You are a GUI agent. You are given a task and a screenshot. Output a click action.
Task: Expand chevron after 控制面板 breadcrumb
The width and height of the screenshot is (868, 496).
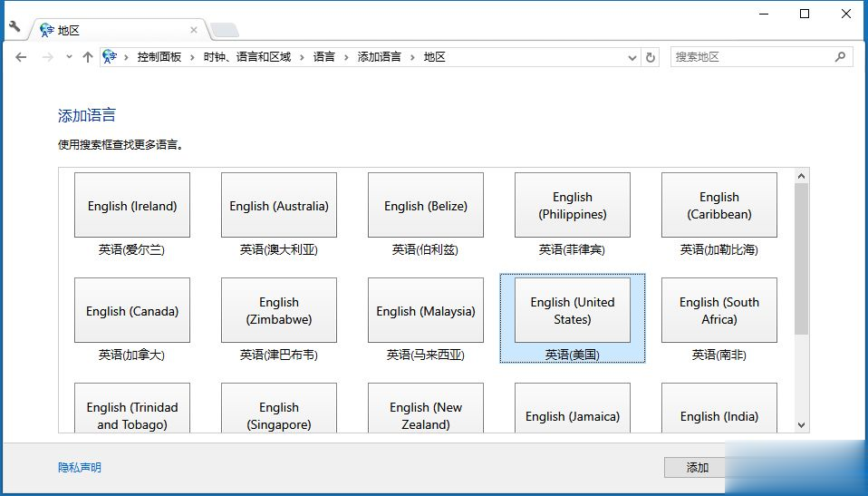click(x=192, y=58)
